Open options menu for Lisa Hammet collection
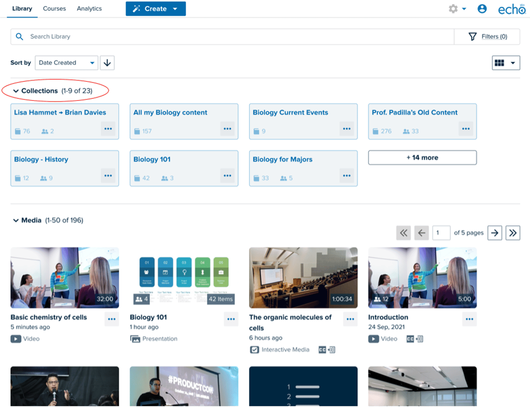 (108, 129)
